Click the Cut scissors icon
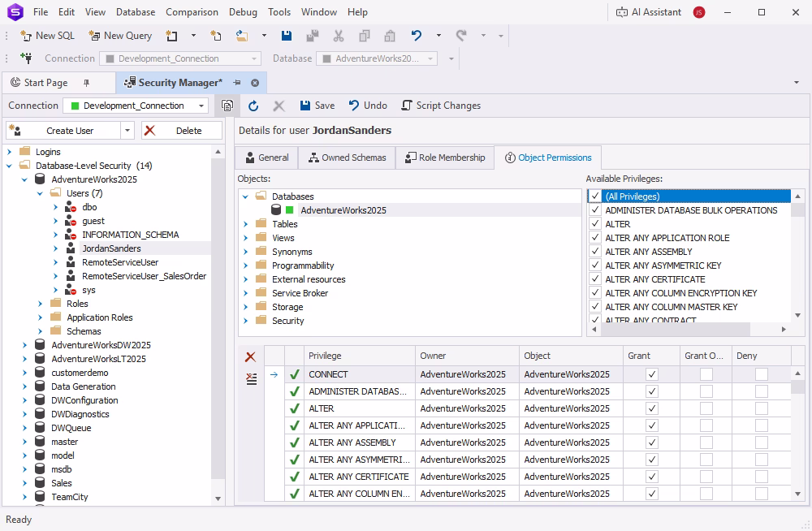This screenshot has height=531, width=812. pos(338,36)
